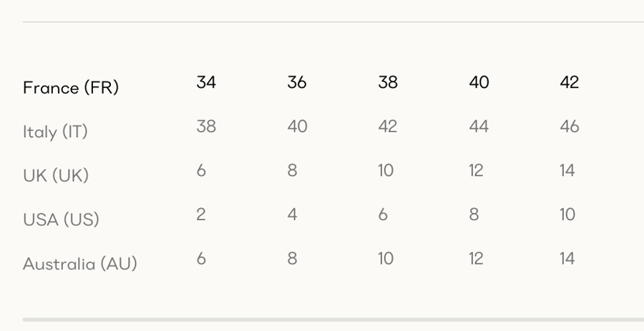This screenshot has height=331, width=644.
Task: Choose Italy size 46 cell
Action: pos(570,127)
